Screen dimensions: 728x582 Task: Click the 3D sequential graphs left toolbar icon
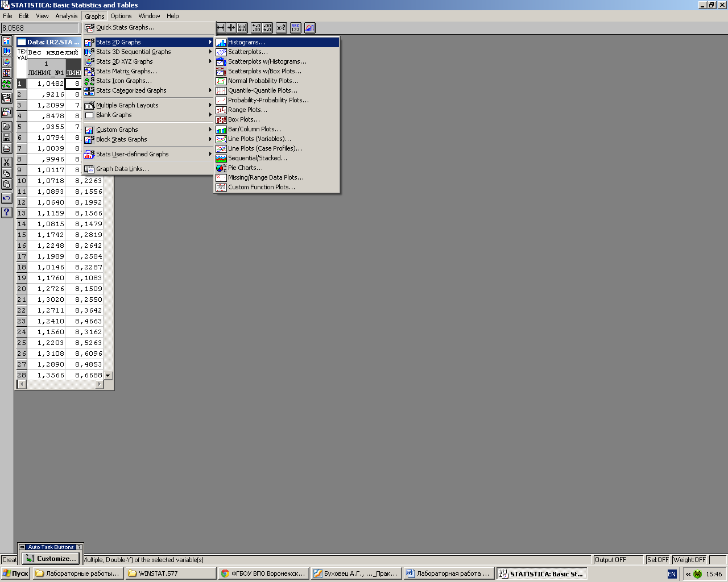7,52
